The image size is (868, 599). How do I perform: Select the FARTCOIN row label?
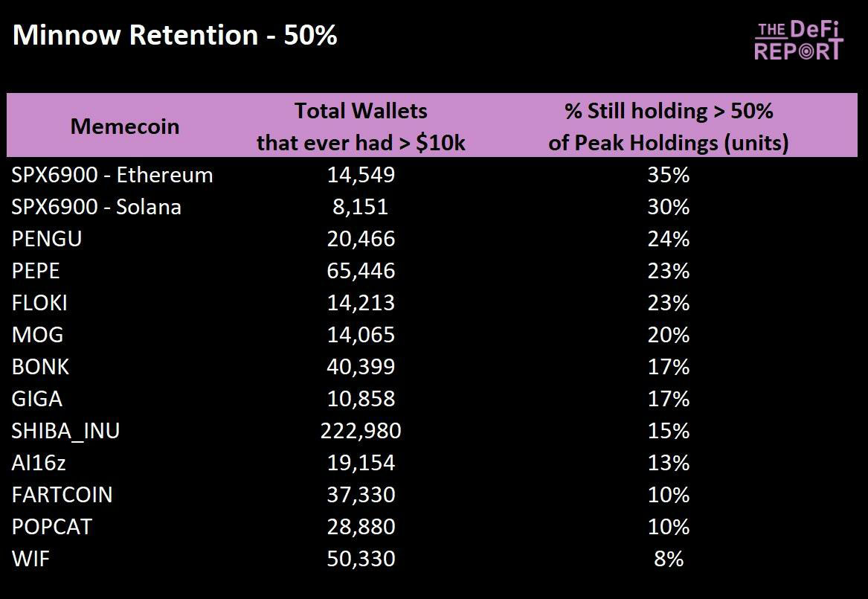tap(62, 495)
